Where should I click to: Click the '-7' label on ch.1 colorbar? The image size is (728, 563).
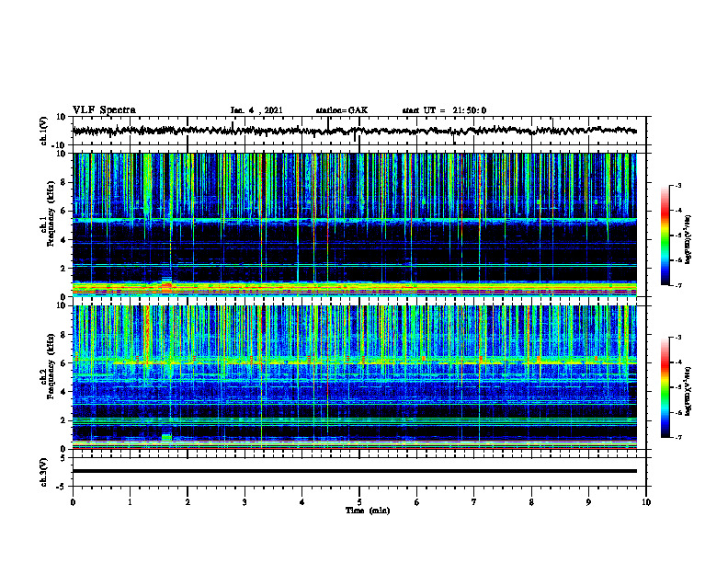pyautogui.click(x=677, y=285)
